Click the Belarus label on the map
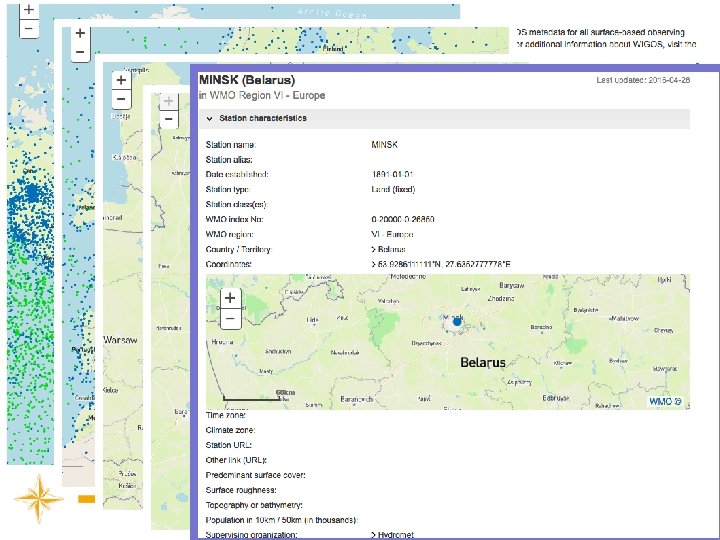Screen dimensions: 720x540 pos(483,362)
